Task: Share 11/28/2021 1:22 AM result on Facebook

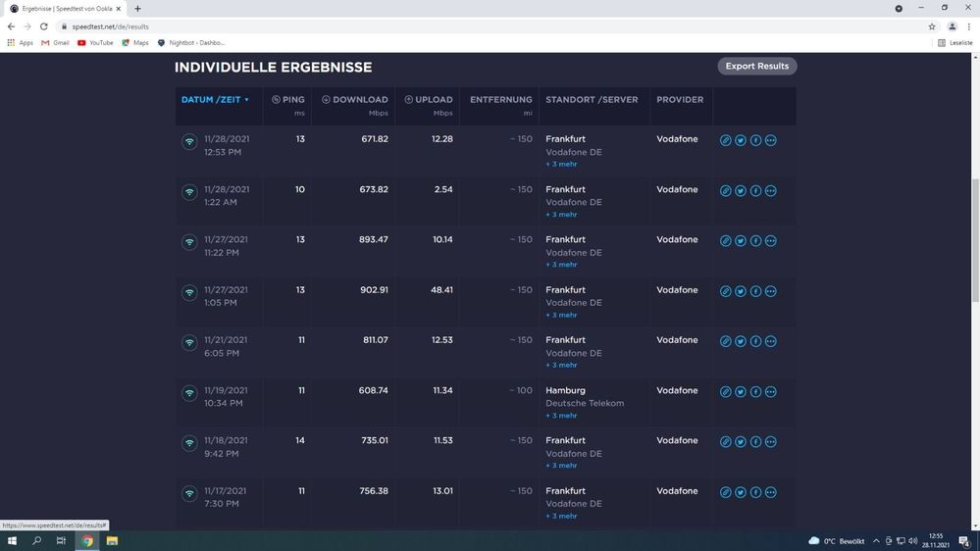Action: click(x=755, y=190)
